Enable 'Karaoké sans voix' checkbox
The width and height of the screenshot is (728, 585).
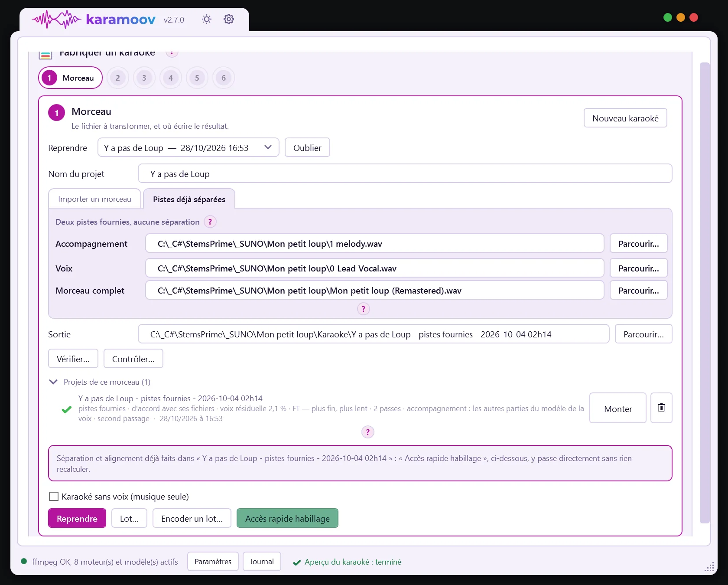(54, 496)
